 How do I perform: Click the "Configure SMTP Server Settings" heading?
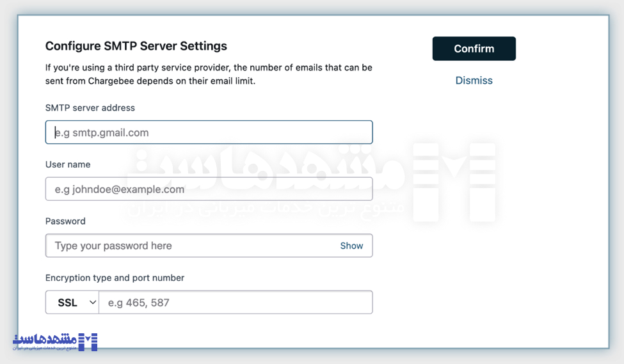click(136, 46)
